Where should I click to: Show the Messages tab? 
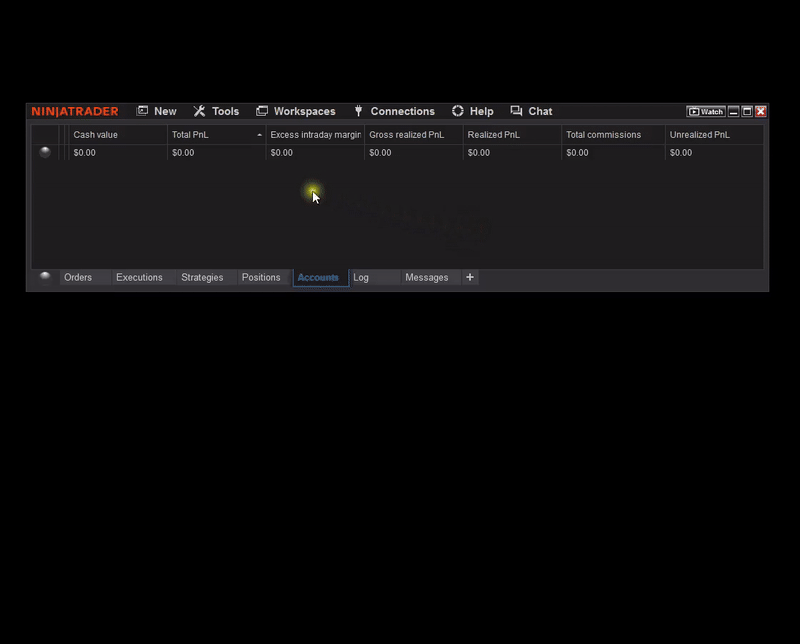click(x=427, y=277)
